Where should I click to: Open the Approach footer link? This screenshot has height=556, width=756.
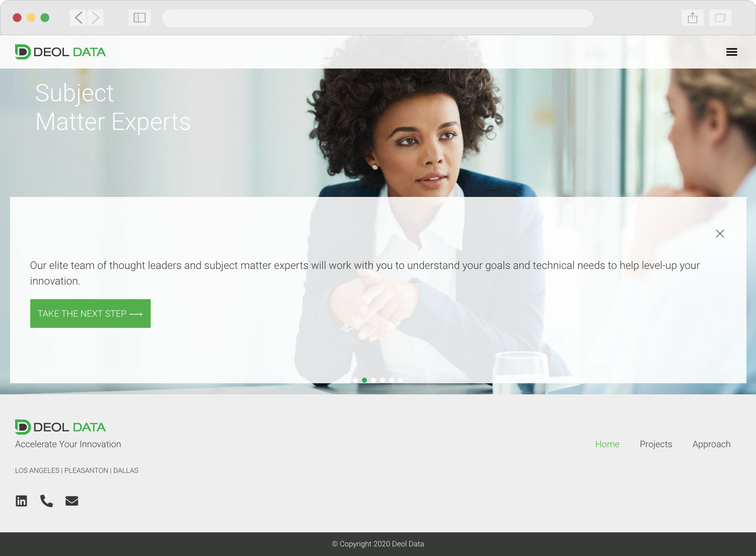[711, 444]
